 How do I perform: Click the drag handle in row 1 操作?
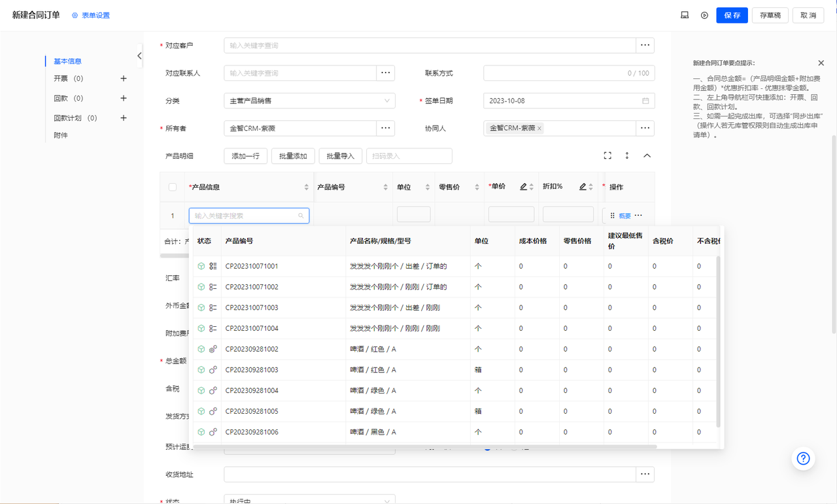(613, 215)
